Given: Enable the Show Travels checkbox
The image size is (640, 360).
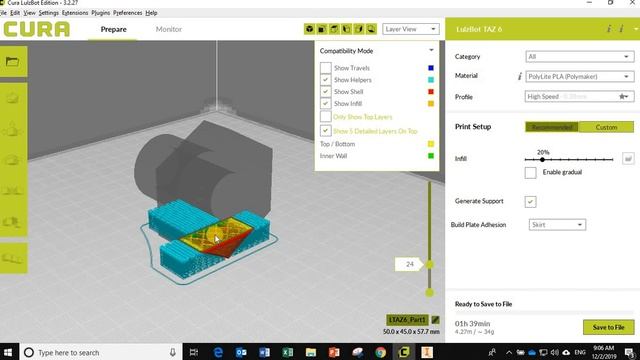Looking at the screenshot, I should point(325,68).
